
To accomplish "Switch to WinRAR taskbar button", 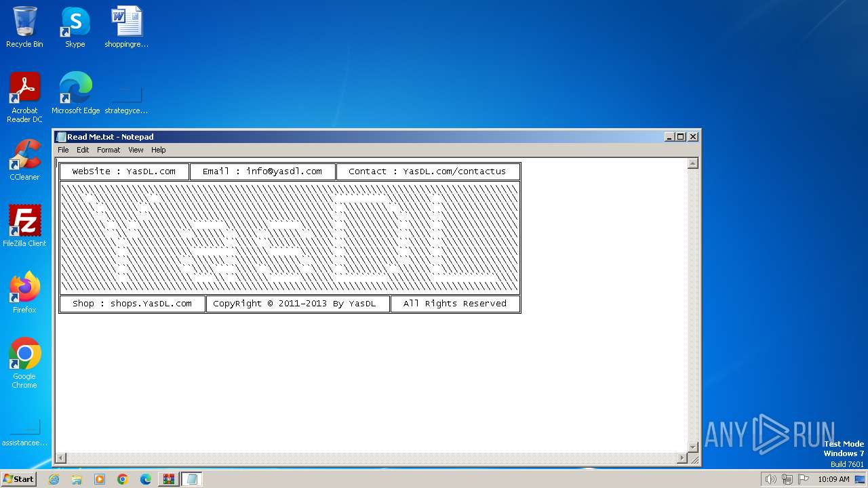I will [169, 479].
